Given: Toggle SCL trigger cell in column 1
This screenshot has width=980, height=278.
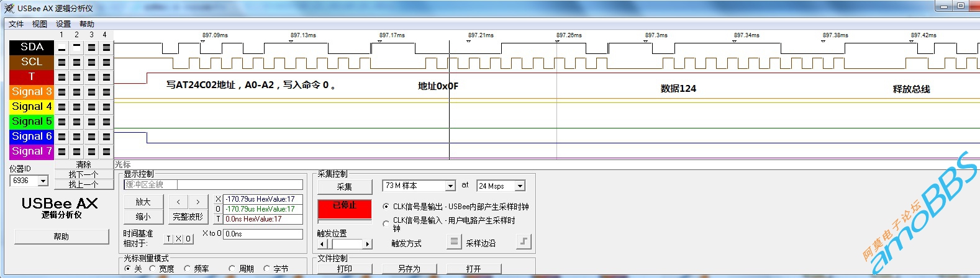Looking at the screenshot, I should pyautogui.click(x=61, y=62).
